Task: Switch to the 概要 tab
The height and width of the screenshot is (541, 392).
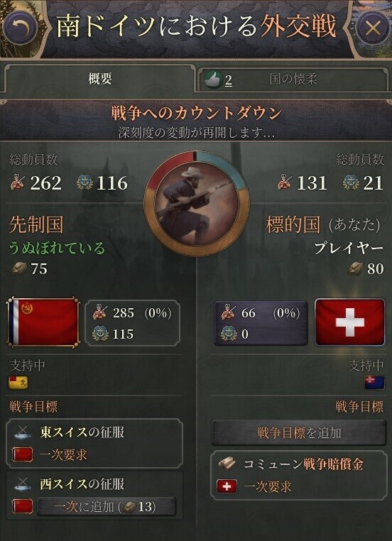Action: click(x=99, y=79)
